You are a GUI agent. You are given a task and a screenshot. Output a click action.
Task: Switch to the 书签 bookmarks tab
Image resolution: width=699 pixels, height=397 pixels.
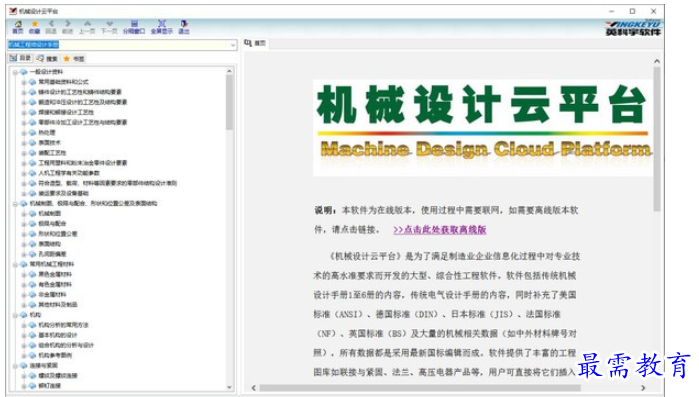pyautogui.click(x=74, y=58)
